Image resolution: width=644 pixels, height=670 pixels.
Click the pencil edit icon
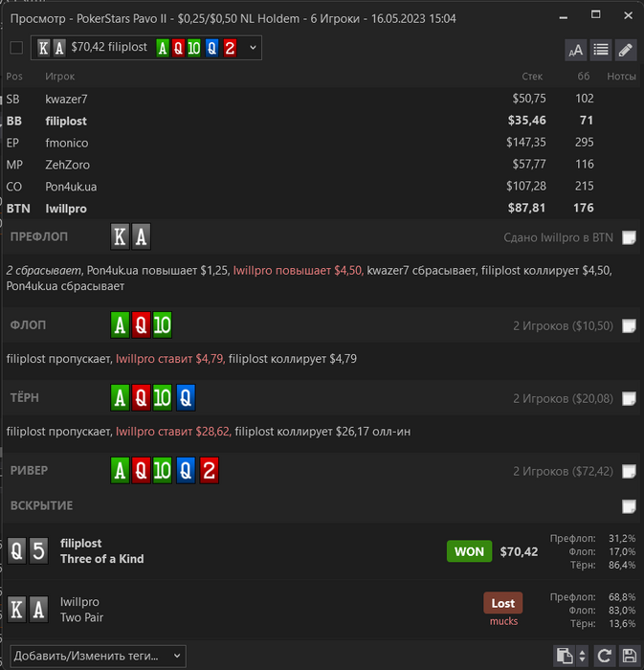click(x=626, y=51)
